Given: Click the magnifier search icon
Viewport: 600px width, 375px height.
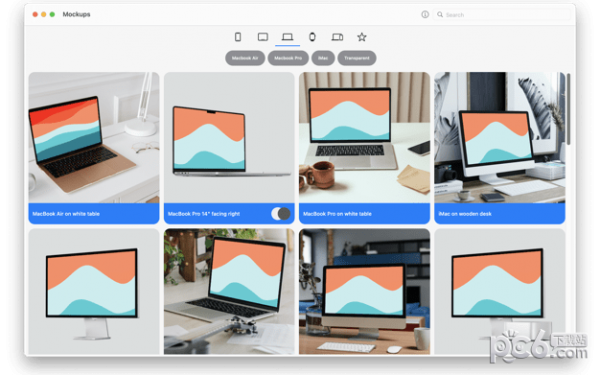Looking at the screenshot, I should tap(440, 14).
